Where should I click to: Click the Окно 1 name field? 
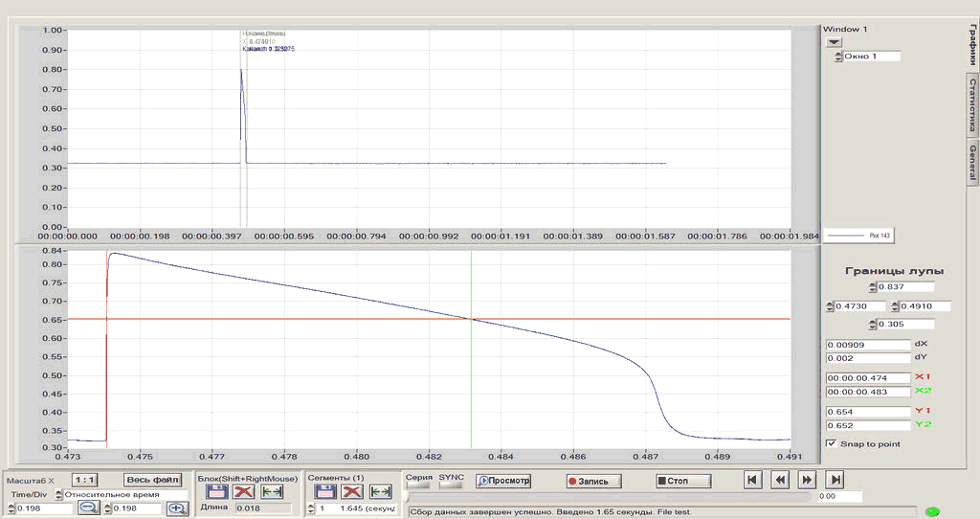(x=871, y=56)
